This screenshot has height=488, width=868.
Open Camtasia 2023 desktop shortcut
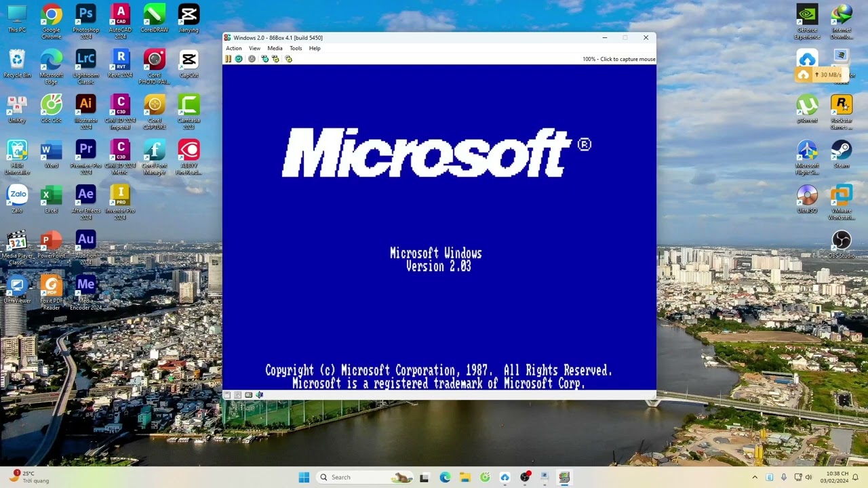tap(189, 112)
